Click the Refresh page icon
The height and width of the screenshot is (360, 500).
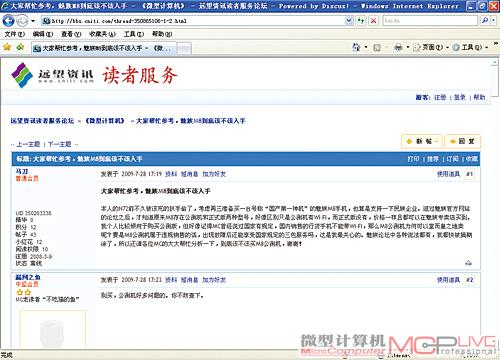(x=361, y=21)
